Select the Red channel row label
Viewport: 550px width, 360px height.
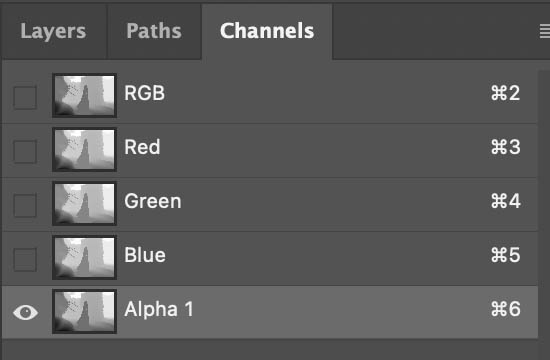point(142,147)
